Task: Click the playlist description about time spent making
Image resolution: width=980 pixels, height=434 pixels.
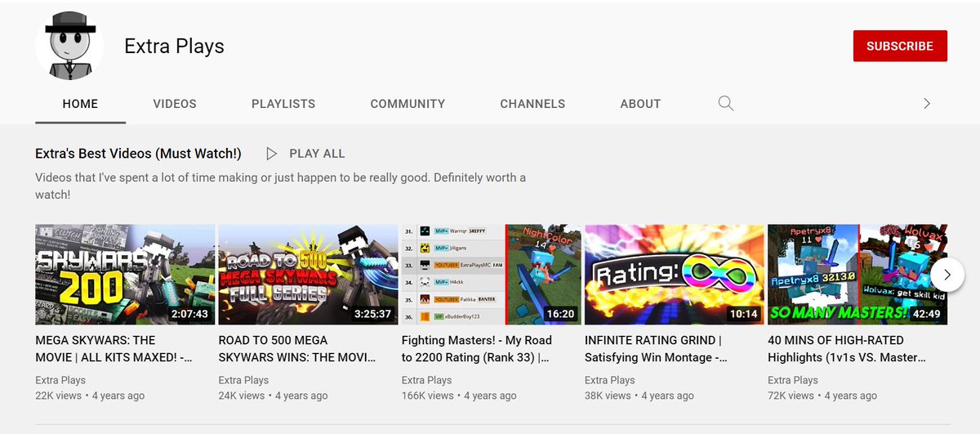Action: pos(281,186)
